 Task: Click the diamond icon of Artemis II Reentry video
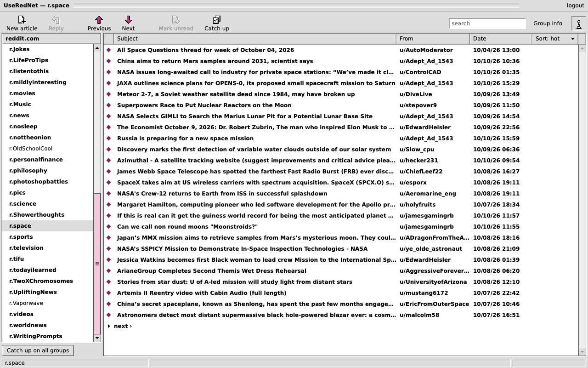tap(109, 293)
